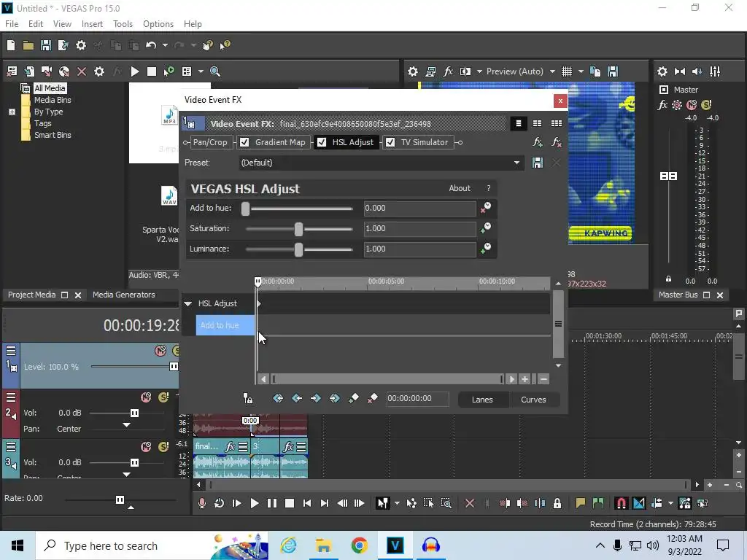Create a new project with the New icon
The image size is (747, 560).
click(11, 45)
